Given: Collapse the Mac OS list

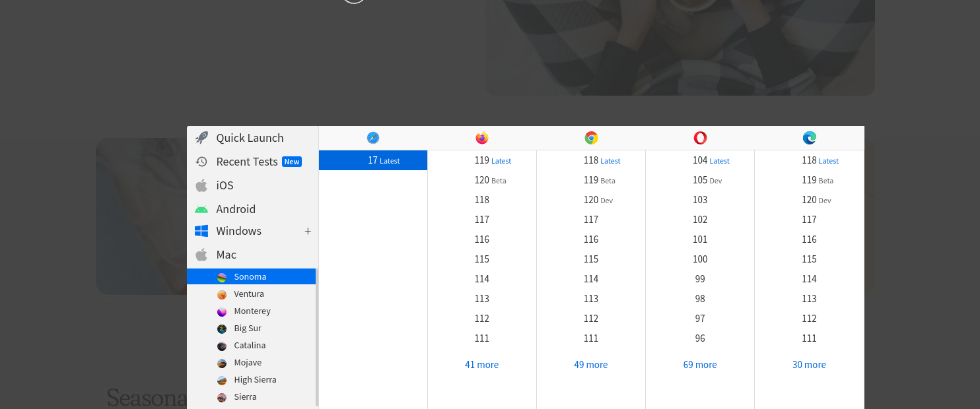Looking at the screenshot, I should [x=226, y=255].
